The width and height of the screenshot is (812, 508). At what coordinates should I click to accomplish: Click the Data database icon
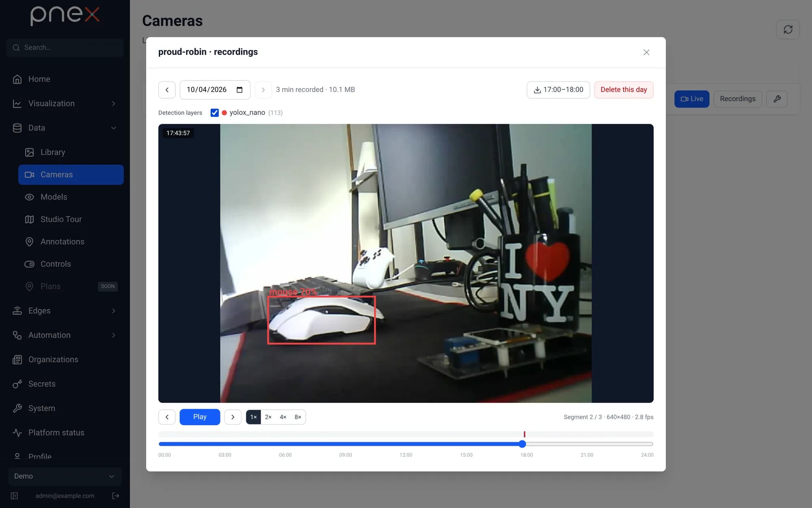17,128
